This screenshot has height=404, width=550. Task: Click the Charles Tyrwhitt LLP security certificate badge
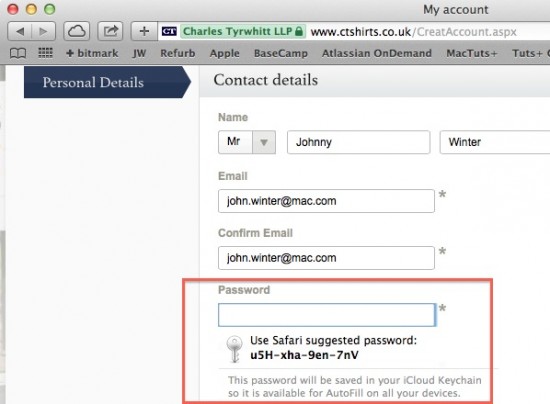(x=243, y=32)
